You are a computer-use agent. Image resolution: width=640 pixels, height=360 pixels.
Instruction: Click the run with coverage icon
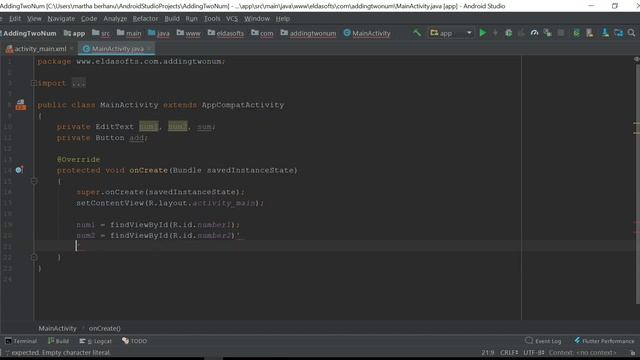(x=521, y=33)
